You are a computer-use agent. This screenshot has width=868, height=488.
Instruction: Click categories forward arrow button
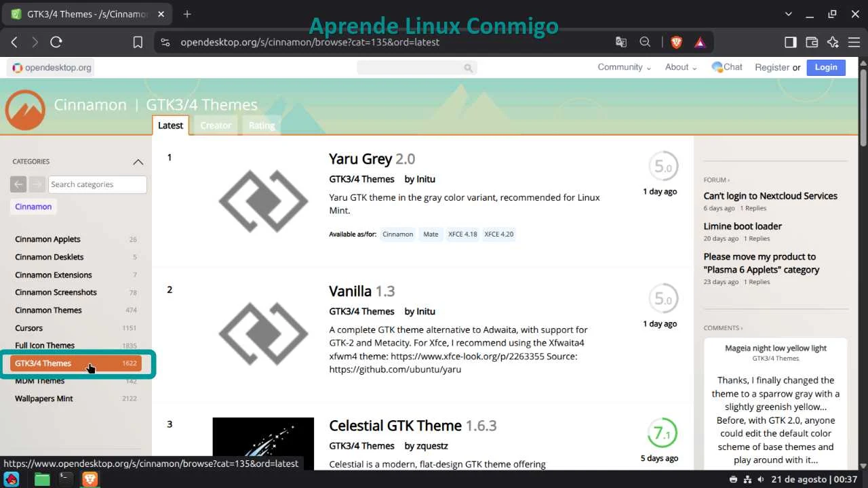point(37,184)
